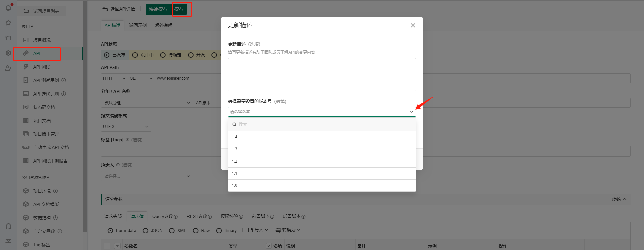Toggle the 必填 column checkbox
The height and width of the screenshot is (250, 644).
pyautogui.click(x=269, y=246)
